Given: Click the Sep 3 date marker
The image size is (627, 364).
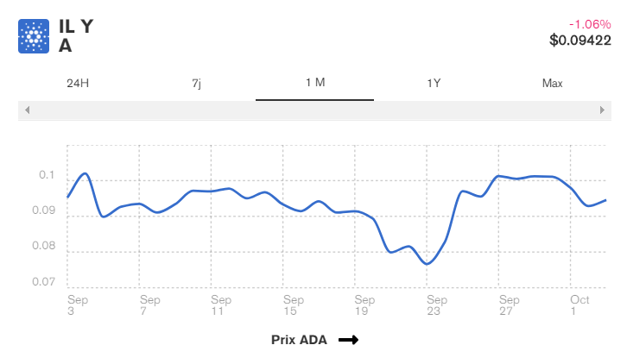Looking at the screenshot, I should (x=77, y=305).
